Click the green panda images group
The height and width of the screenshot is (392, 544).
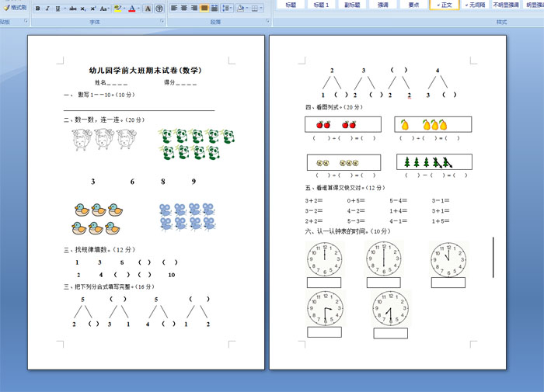pyautogui.click(x=197, y=144)
